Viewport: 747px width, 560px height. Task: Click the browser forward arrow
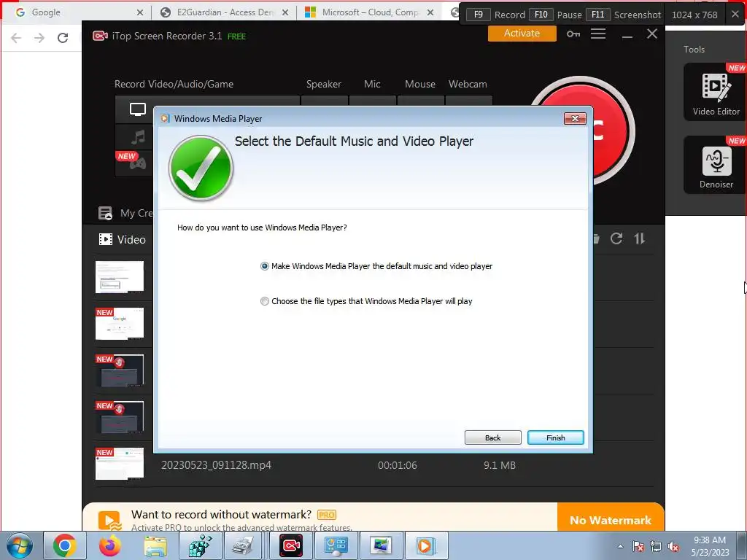[39, 38]
